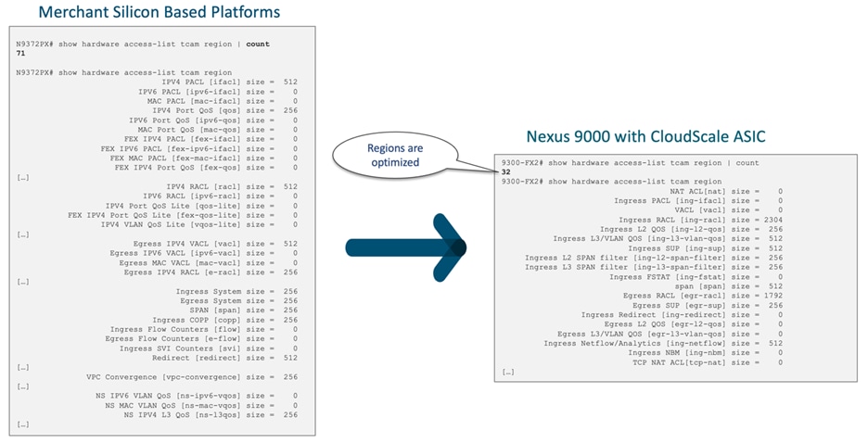868x443 pixels.
Task: Click the "MAC PACL [mac-ifacl]" line
Action: [x=223, y=101]
